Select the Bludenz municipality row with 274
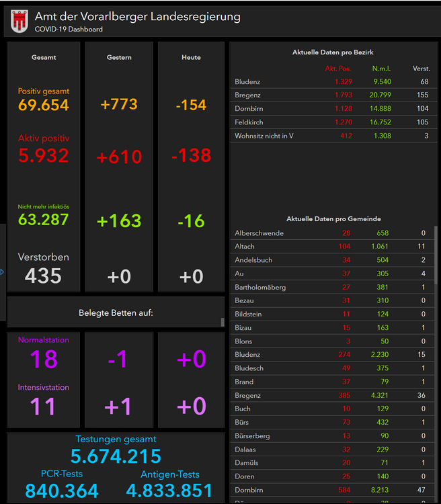This screenshot has width=441, height=504. pyautogui.click(x=332, y=355)
